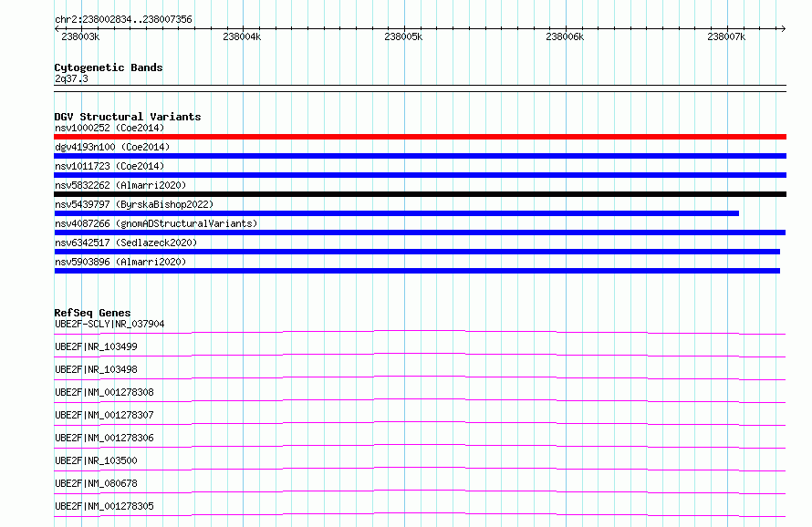Open the UBE2F|NM_080678 transcript label
The height and width of the screenshot is (527, 812).
tap(97, 483)
